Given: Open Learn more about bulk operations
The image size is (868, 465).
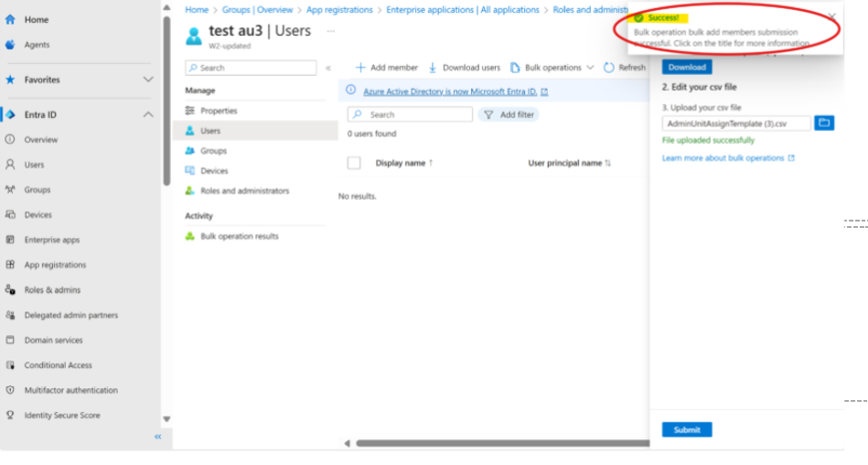Looking at the screenshot, I should (x=728, y=158).
